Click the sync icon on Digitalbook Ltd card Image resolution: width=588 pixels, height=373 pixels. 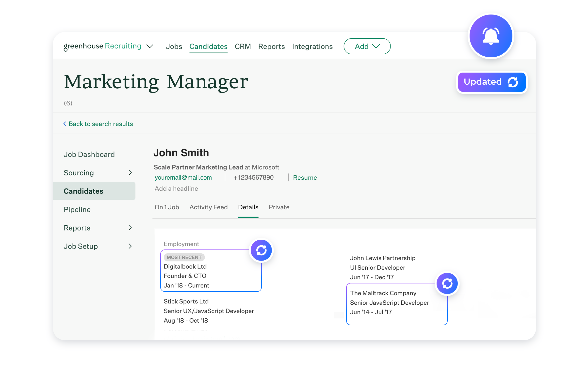[x=261, y=250]
